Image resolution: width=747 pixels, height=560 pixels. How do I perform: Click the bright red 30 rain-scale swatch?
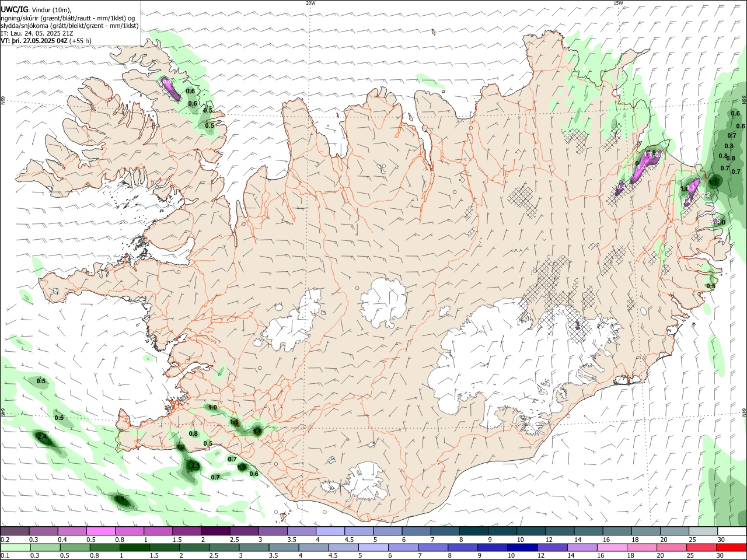(731, 547)
